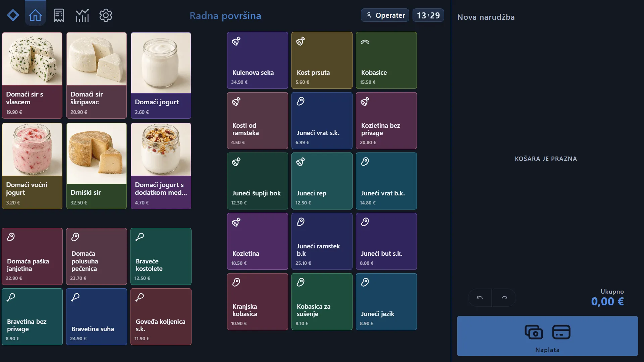644x362 pixels.
Task: Click the Naplata label
Action: [x=547, y=350]
